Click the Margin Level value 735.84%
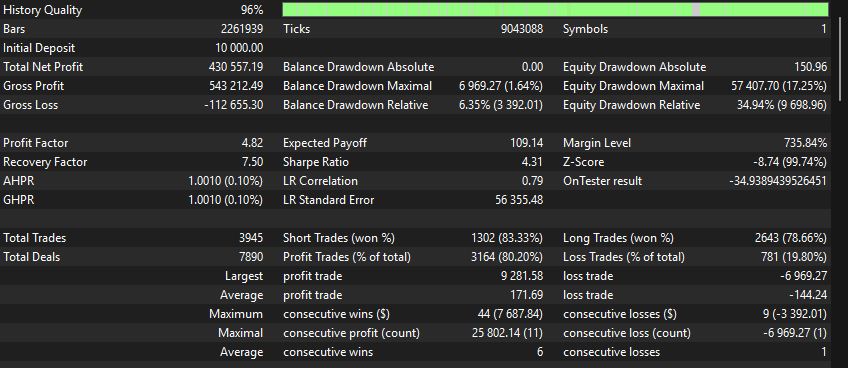848x368 pixels. (805, 143)
